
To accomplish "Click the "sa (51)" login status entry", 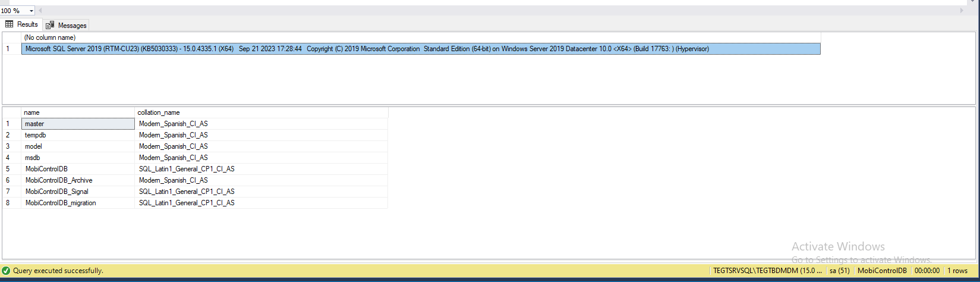I will coord(840,271).
